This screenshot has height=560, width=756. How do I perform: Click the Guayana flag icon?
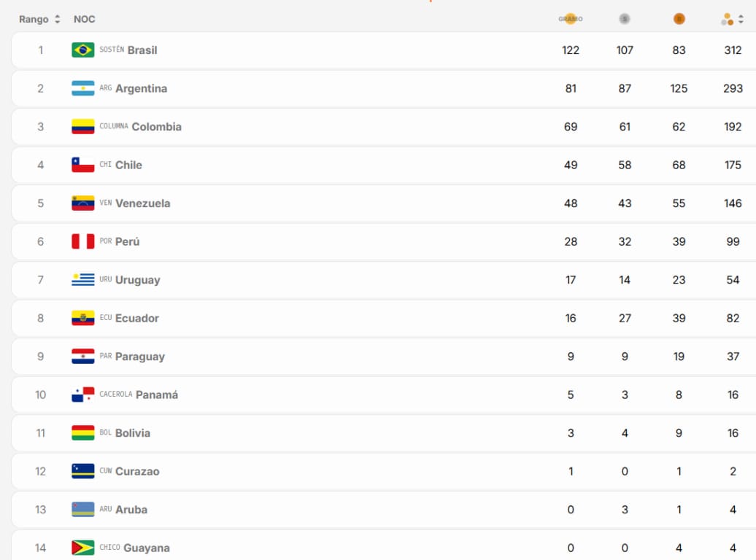point(83,548)
